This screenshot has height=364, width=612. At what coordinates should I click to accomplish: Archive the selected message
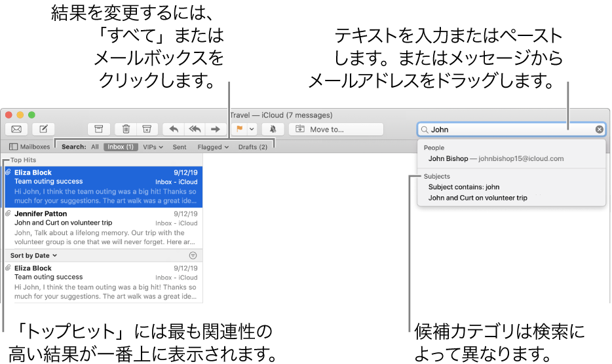pyautogui.click(x=99, y=129)
